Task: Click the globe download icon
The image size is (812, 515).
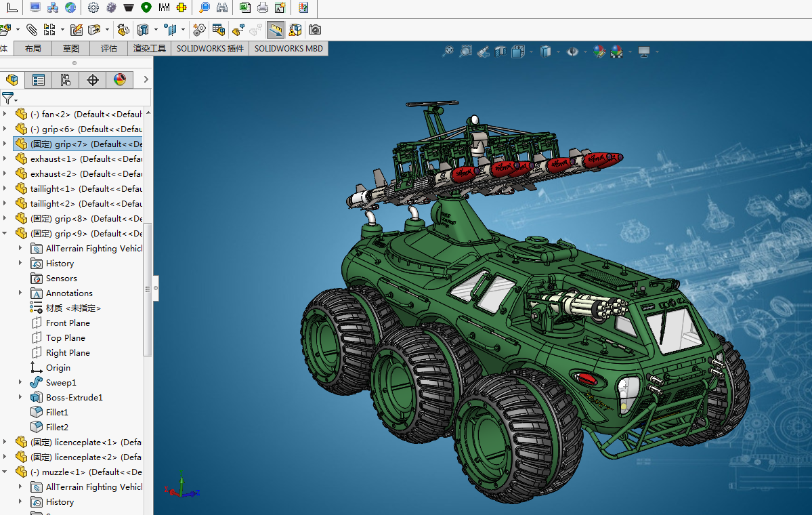Action: point(70,7)
